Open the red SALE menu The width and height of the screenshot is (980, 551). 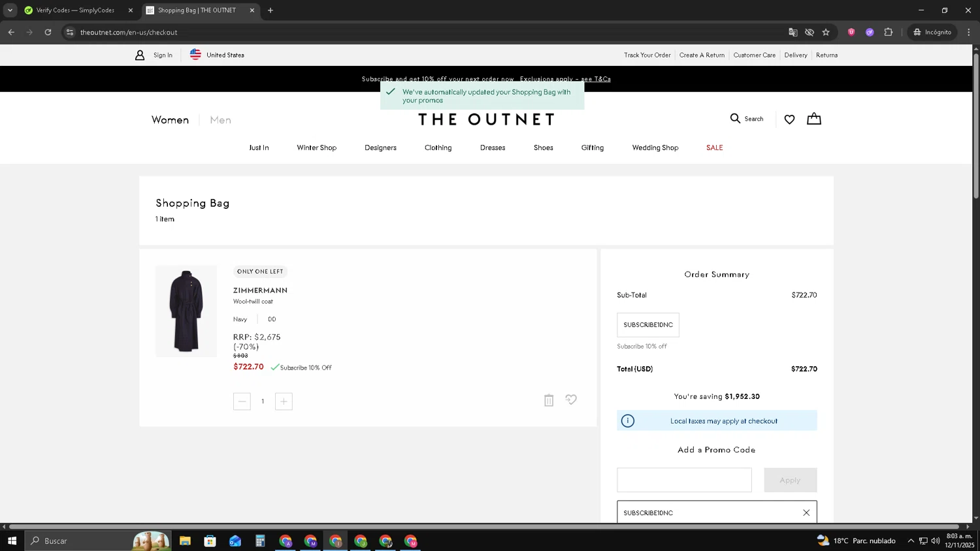(x=715, y=148)
